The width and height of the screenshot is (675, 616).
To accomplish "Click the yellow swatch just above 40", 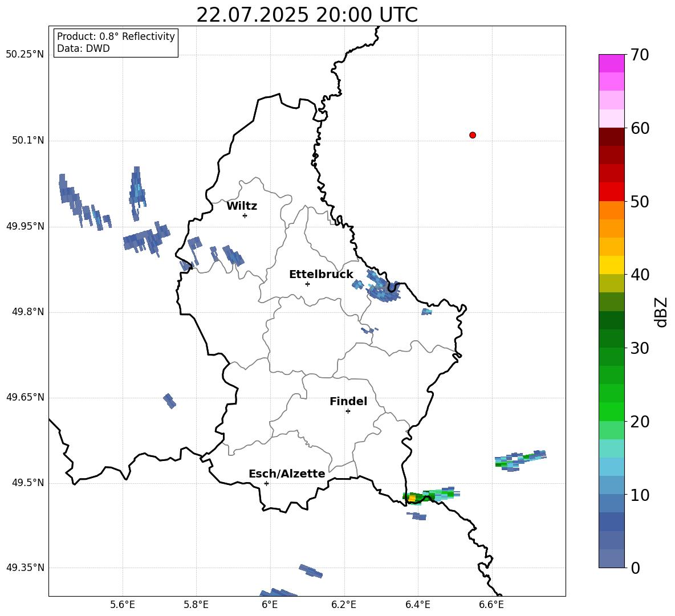I will point(612,265).
